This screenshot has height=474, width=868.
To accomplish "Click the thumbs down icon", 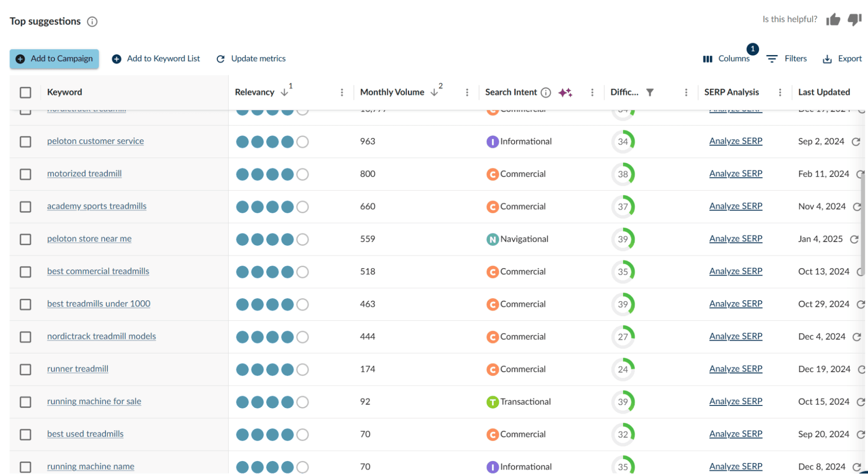I will (854, 20).
